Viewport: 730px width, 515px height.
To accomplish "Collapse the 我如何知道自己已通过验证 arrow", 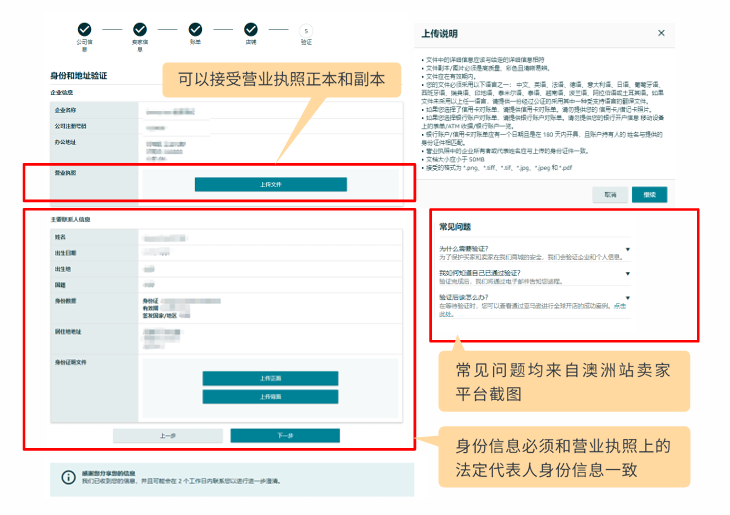I will 627,272.
